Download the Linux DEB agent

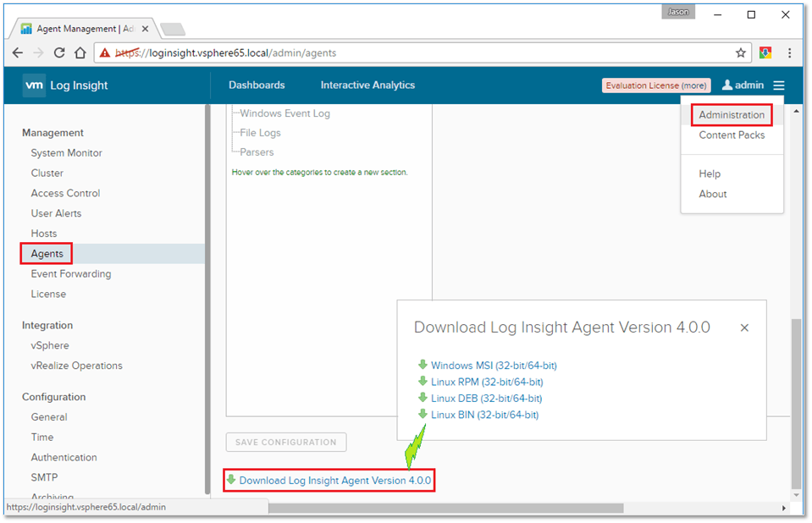tap(486, 399)
